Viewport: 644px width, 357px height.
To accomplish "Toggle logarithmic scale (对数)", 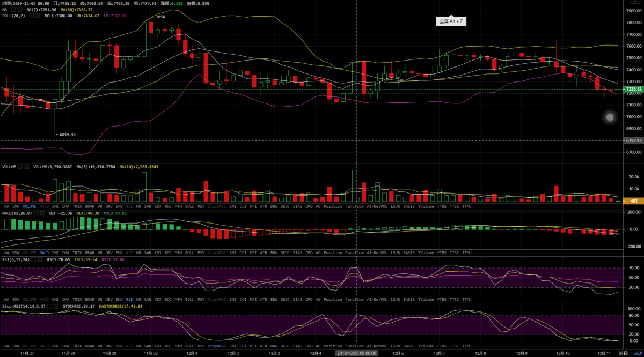I will pyautogui.click(x=623, y=353).
